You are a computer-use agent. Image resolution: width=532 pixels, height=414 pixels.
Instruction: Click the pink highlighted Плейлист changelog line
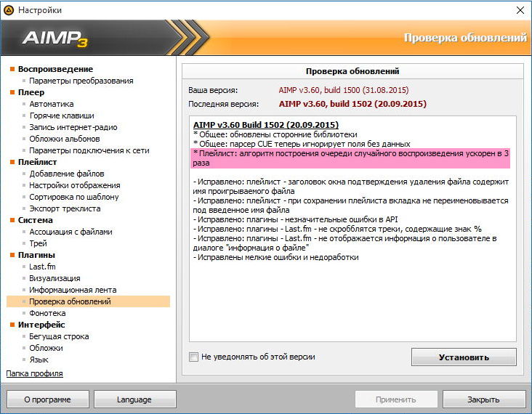(x=350, y=158)
